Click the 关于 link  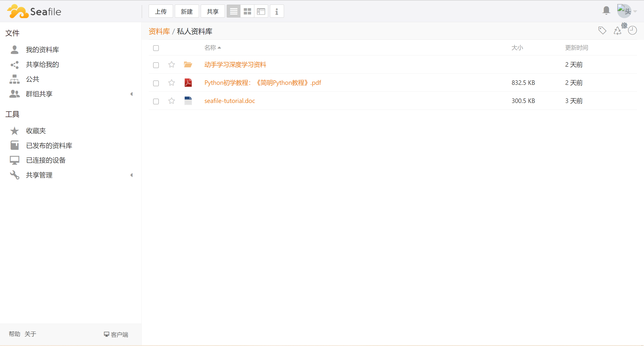tap(30, 334)
